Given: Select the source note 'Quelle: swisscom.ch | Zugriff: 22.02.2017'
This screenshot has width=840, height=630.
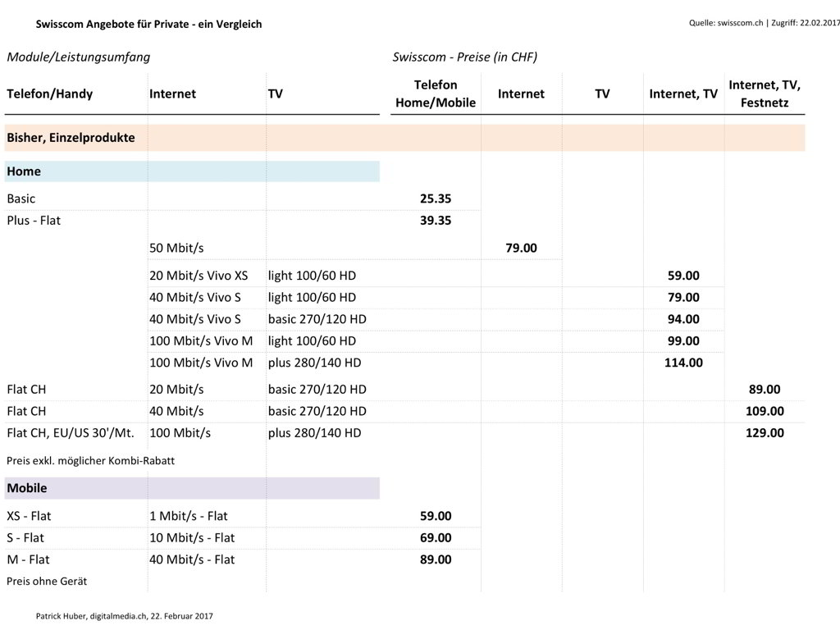Looking at the screenshot, I should click(765, 23).
